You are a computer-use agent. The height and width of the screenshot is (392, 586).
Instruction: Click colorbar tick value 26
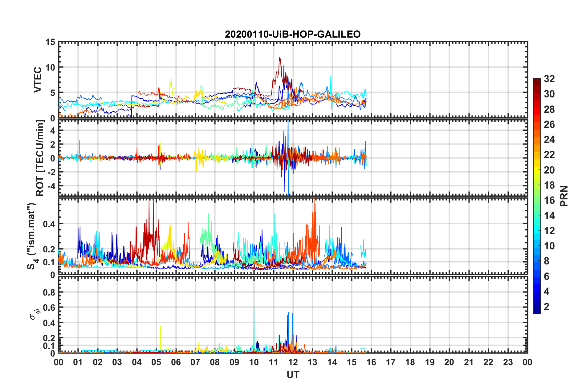[549, 125]
